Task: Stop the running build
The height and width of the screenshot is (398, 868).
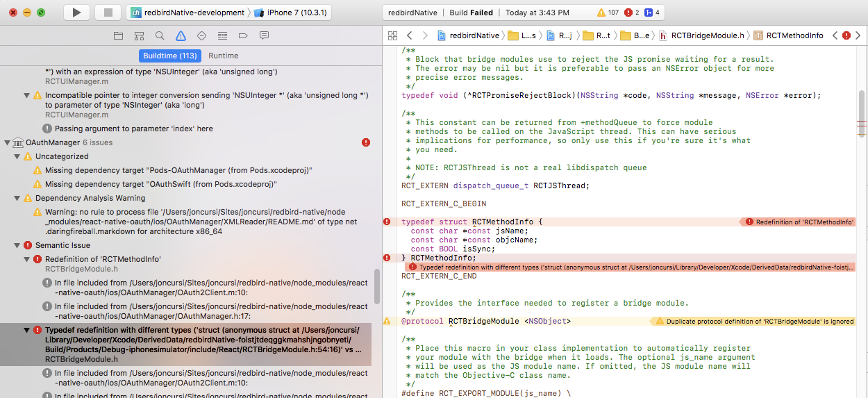Action: (108, 13)
